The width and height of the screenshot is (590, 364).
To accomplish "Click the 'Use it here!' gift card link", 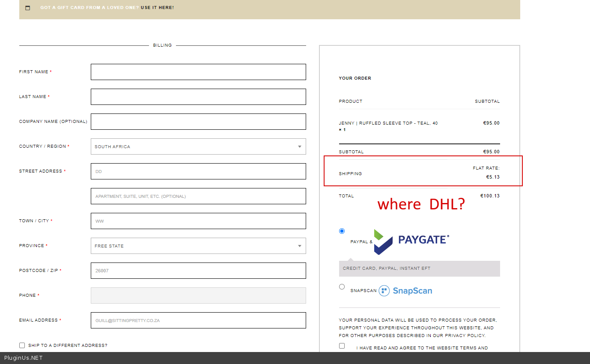I will [157, 8].
